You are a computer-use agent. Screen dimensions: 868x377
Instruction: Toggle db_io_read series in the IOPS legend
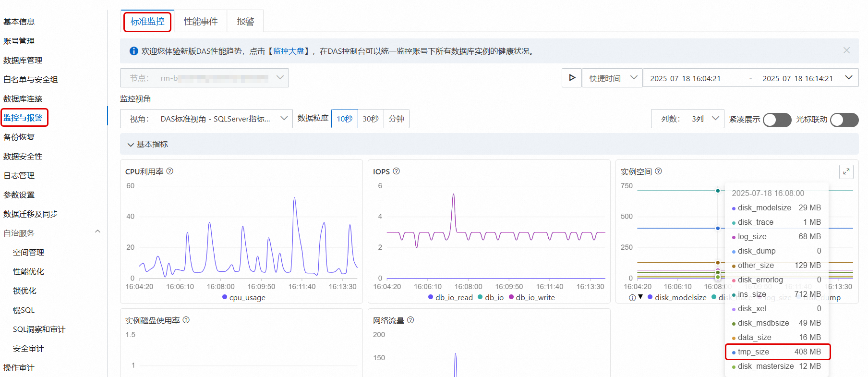point(450,297)
